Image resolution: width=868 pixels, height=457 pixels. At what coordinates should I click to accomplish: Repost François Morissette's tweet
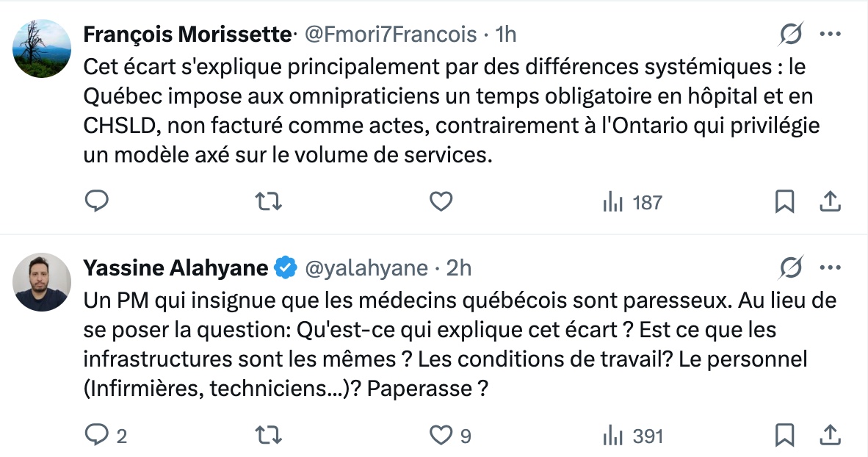[269, 201]
